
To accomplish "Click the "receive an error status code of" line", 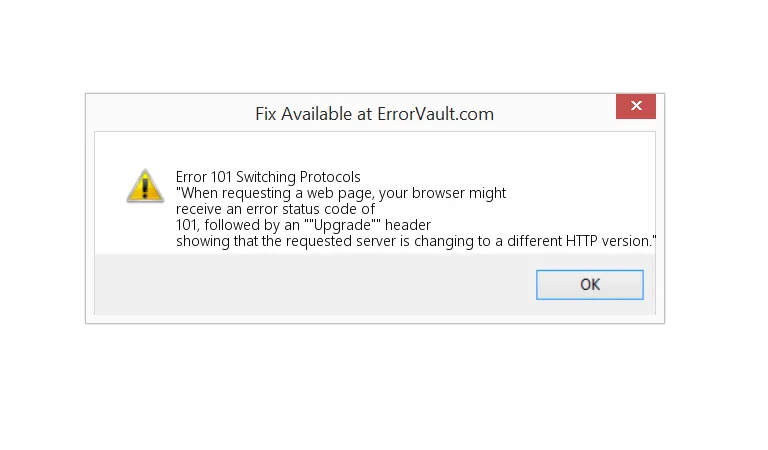I will click(x=275, y=209).
